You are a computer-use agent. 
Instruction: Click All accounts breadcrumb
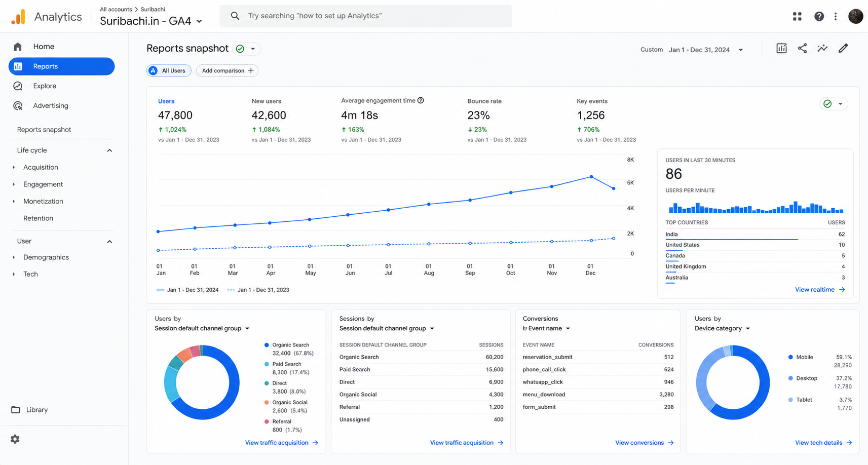116,10
